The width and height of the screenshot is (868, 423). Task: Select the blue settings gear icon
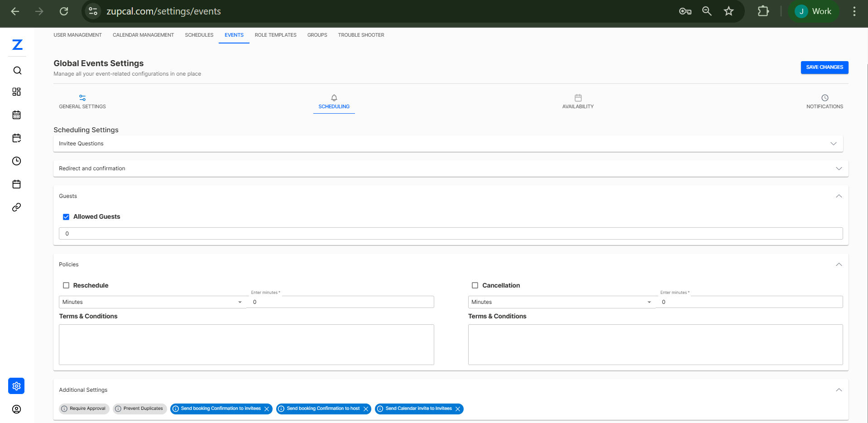coord(17,386)
